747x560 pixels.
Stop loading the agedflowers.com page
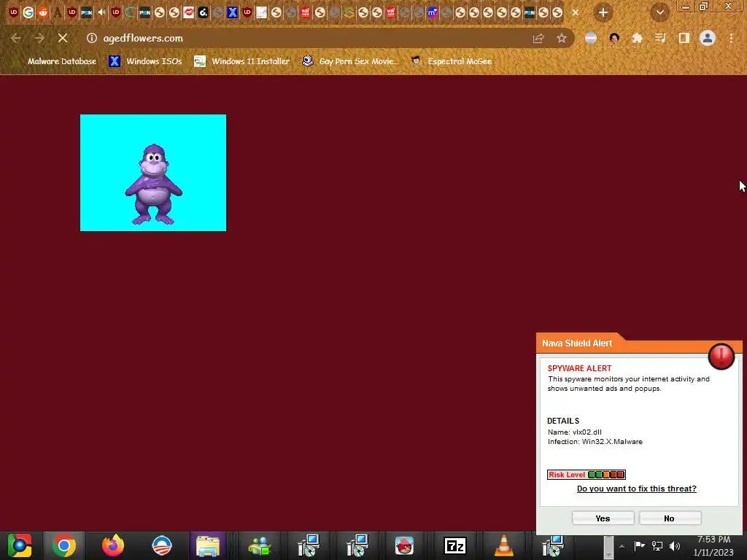(63, 38)
